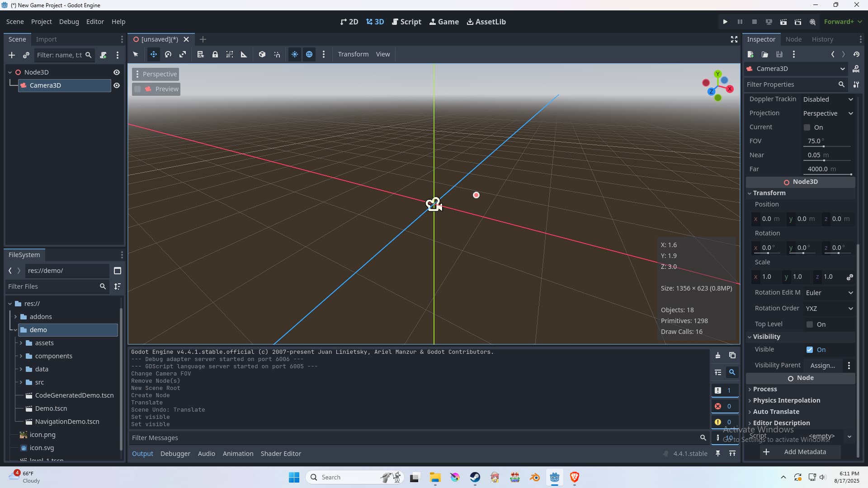This screenshot has height=488, width=868.
Task: Expand the addons folder
Action: click(x=15, y=317)
